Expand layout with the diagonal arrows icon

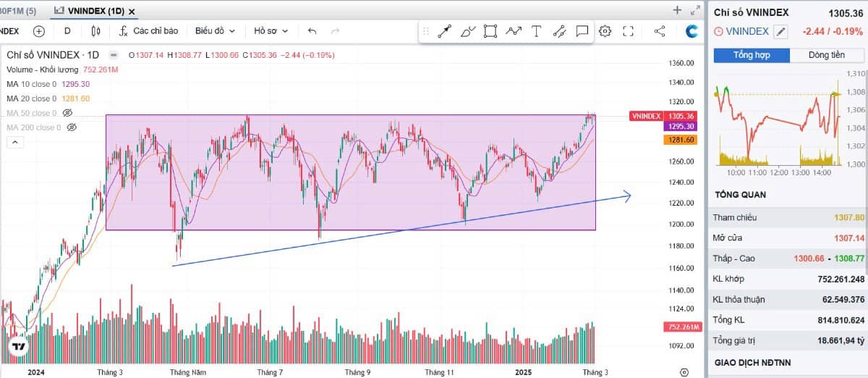pos(695,10)
